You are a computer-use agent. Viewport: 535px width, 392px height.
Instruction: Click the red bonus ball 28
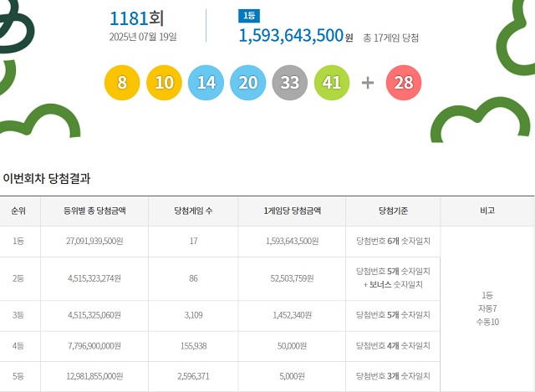coord(404,82)
